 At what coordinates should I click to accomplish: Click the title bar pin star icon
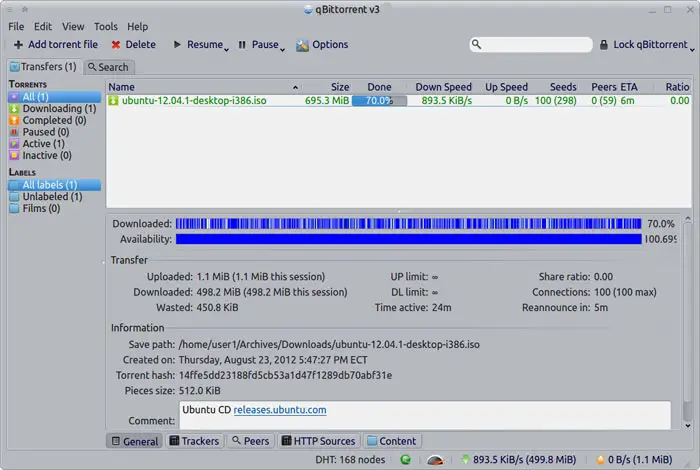[x=25, y=9]
